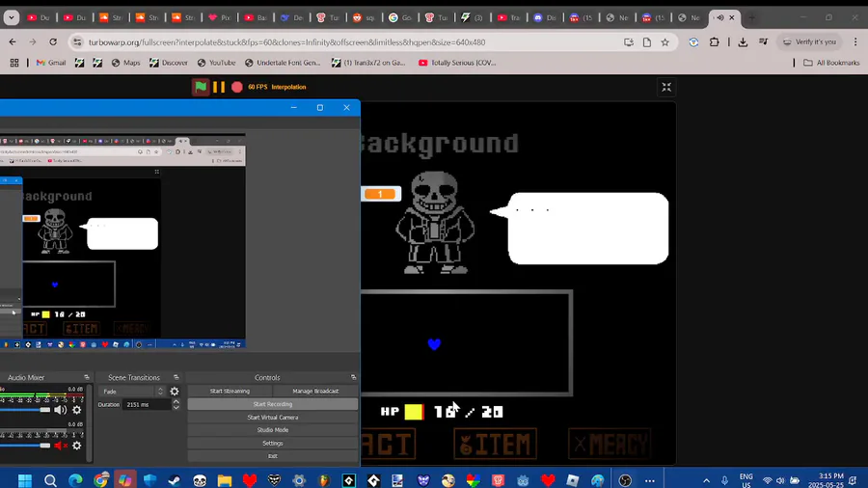This screenshot has width=868, height=488.
Task: Mute the first audio source speaker icon
Action: pos(61,410)
